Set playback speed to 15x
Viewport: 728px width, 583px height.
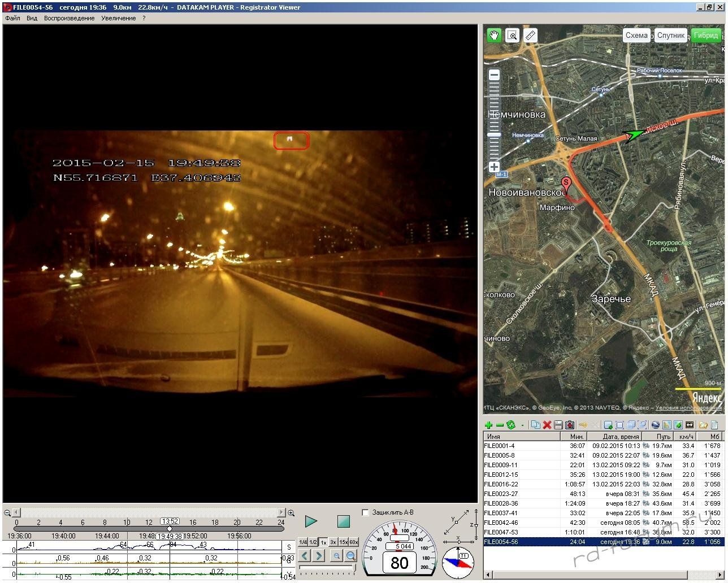point(343,542)
